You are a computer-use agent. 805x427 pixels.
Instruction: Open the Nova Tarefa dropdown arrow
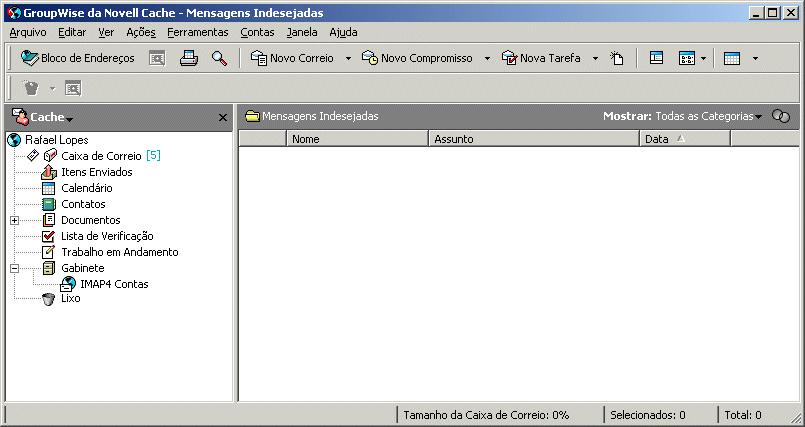click(596, 59)
